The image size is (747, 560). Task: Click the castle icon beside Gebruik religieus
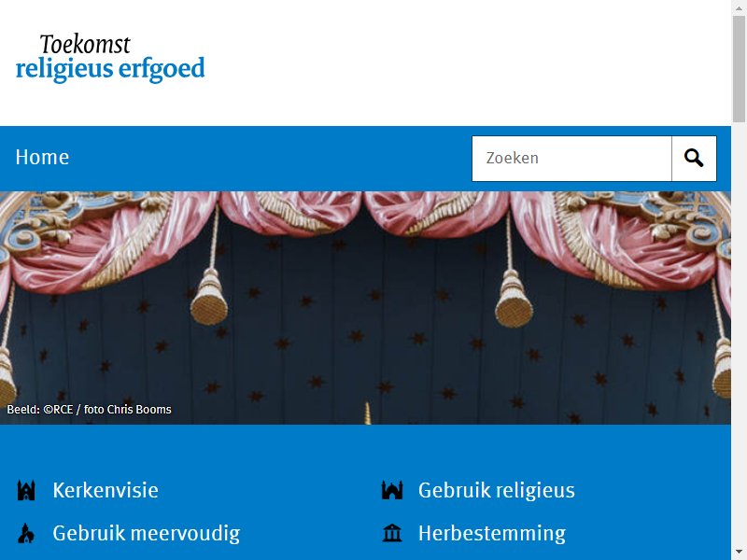(392, 491)
